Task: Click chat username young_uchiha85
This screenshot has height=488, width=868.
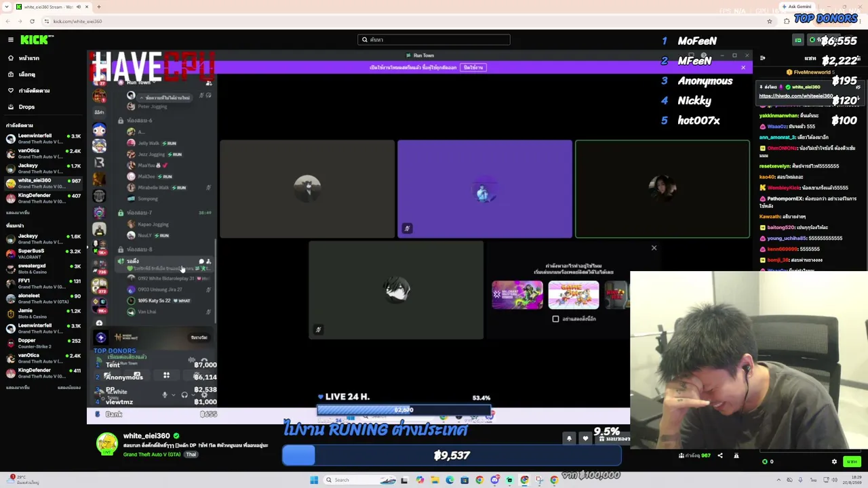Action: coord(787,239)
